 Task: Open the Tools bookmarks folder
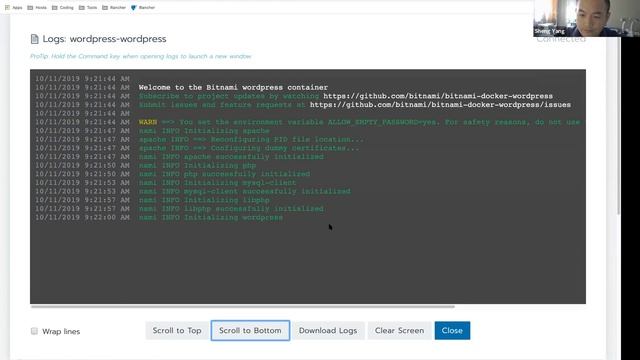(88, 7)
